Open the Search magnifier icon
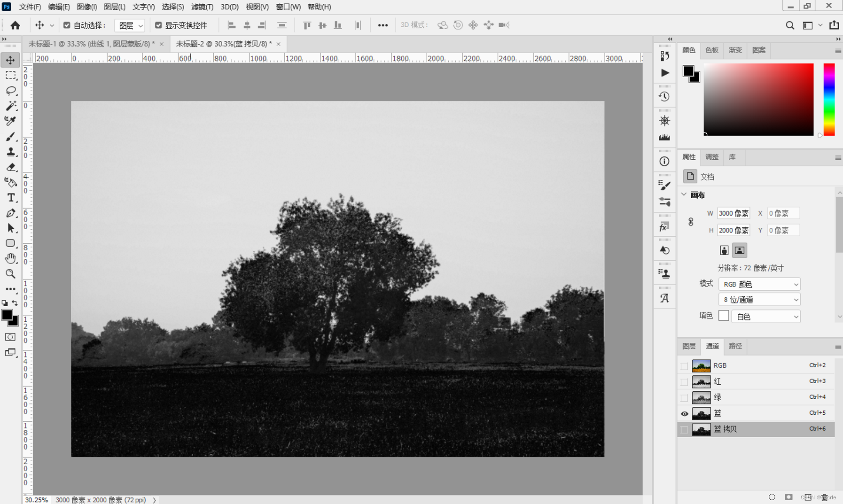 tap(790, 25)
